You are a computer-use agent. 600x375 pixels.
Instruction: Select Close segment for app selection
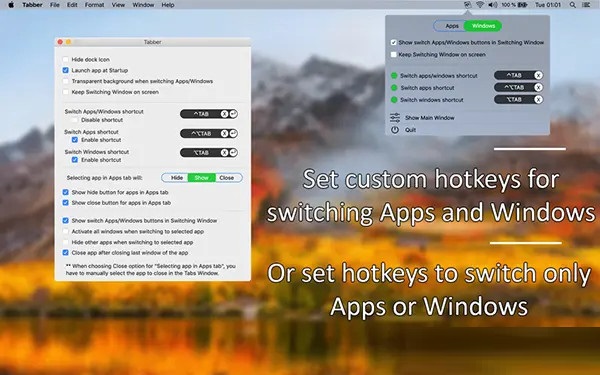228,178
